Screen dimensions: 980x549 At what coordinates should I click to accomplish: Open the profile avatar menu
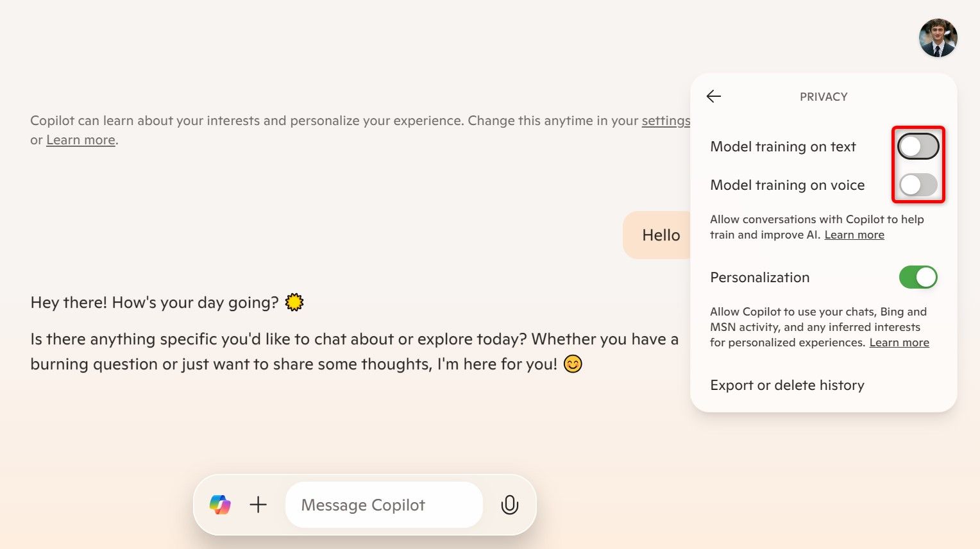click(938, 38)
